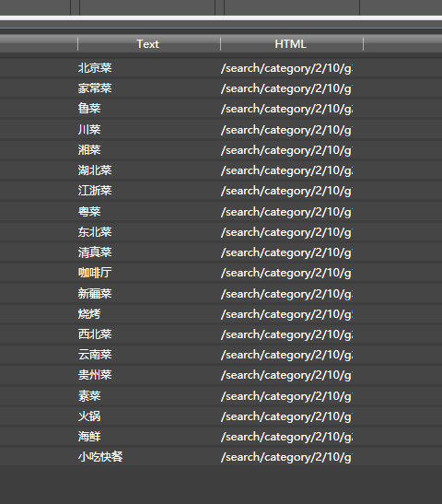
Task: Click the HTML path in 西北菜 row
Action: [x=286, y=334]
